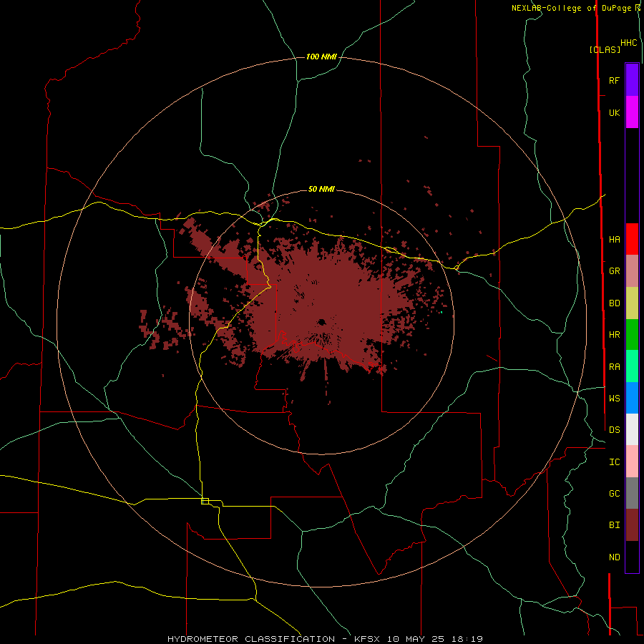The image size is (644, 644).
Task: Click the WS legend label
Action: pyautogui.click(x=614, y=398)
